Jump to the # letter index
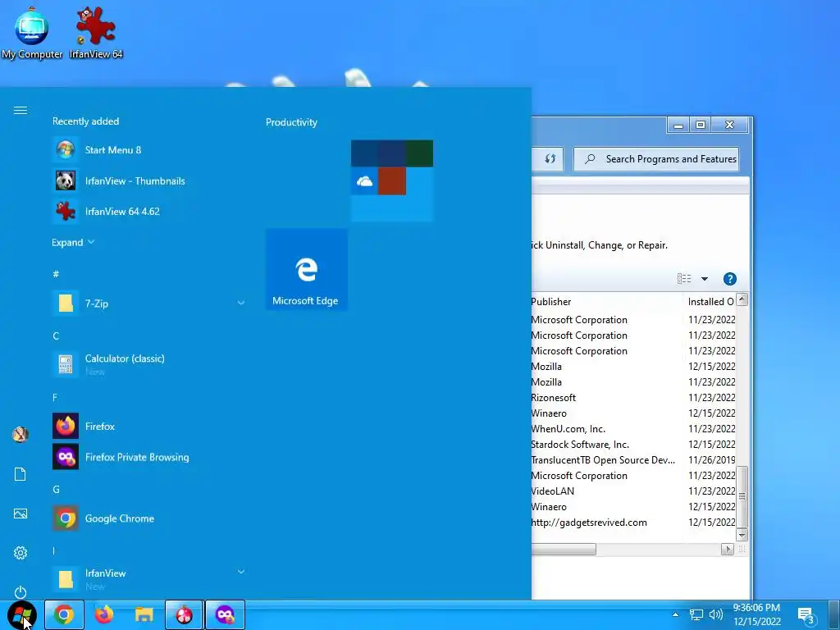The width and height of the screenshot is (840, 630). tap(56, 274)
